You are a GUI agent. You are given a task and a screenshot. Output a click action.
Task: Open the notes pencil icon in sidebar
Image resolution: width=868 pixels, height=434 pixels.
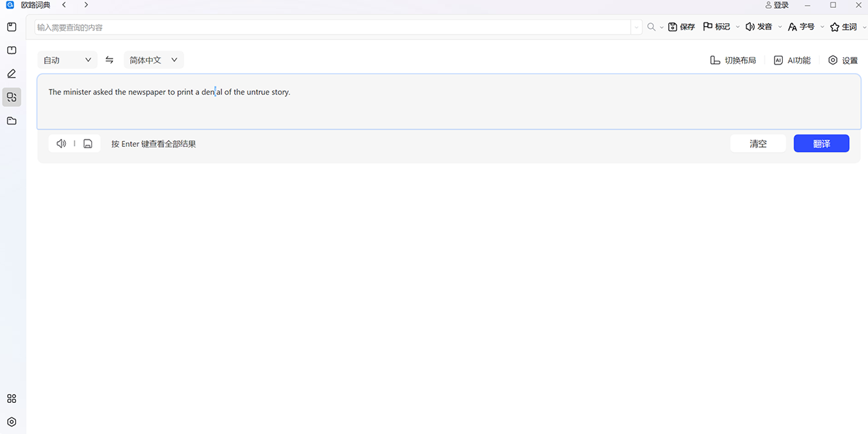pos(12,74)
